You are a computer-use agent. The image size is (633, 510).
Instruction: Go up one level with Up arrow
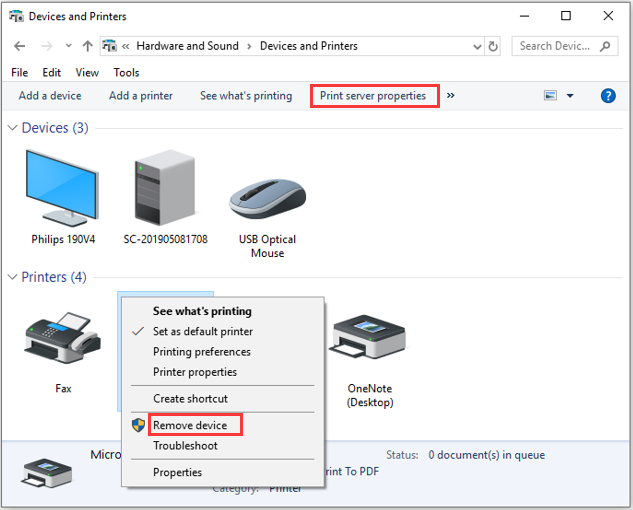[88, 46]
